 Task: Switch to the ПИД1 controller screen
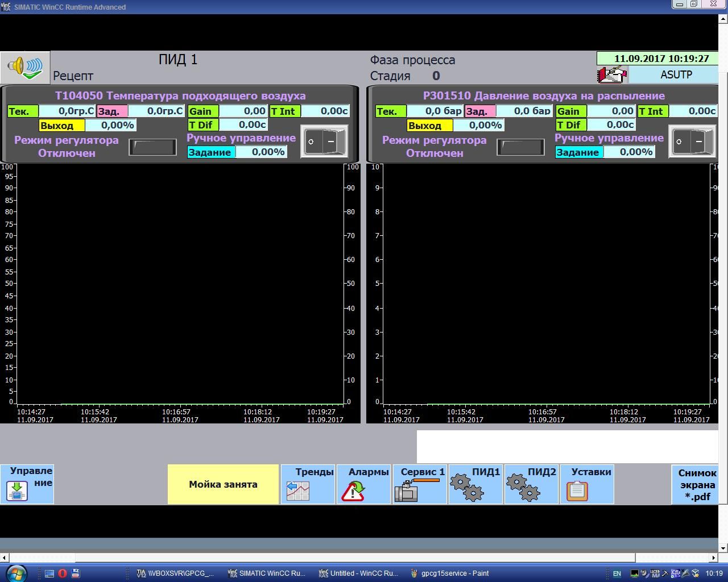pos(475,484)
